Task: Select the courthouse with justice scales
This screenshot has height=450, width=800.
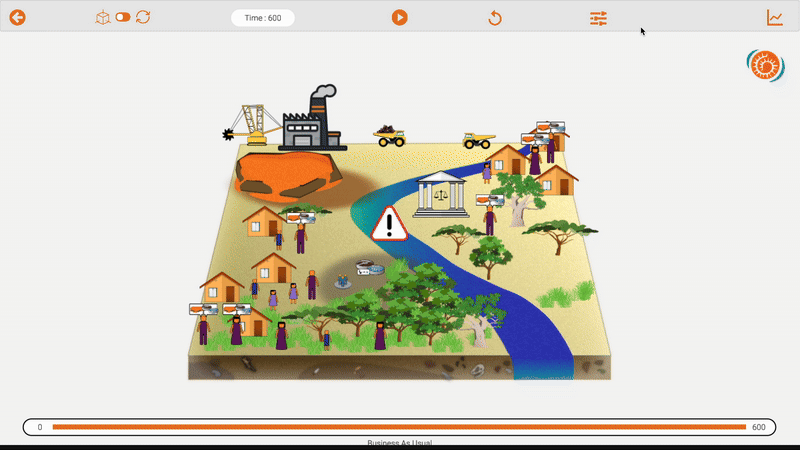Action: tap(441, 193)
